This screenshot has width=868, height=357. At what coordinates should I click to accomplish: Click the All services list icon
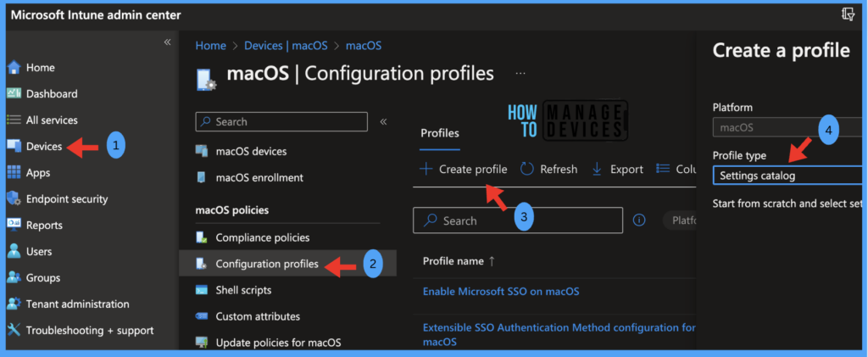(x=14, y=120)
